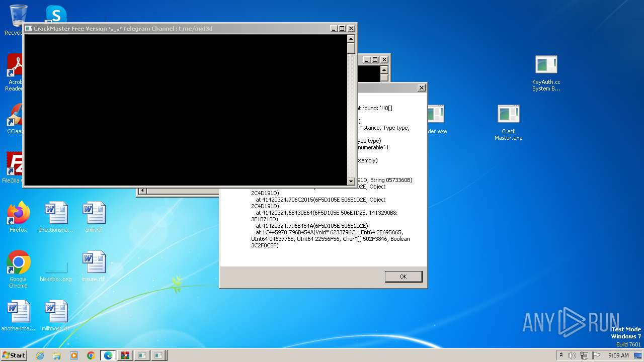Switch to the WinRAR taskbar button
The height and width of the screenshot is (362, 644).
tap(125, 355)
